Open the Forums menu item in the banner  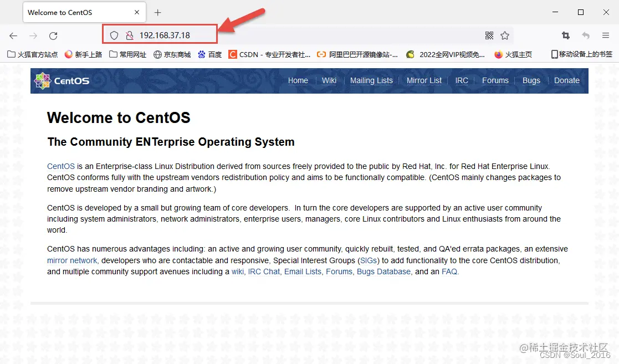[x=495, y=80]
